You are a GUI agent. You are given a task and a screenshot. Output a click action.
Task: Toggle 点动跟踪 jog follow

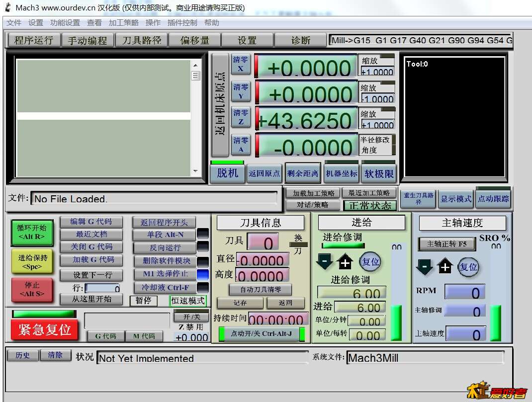click(x=493, y=199)
